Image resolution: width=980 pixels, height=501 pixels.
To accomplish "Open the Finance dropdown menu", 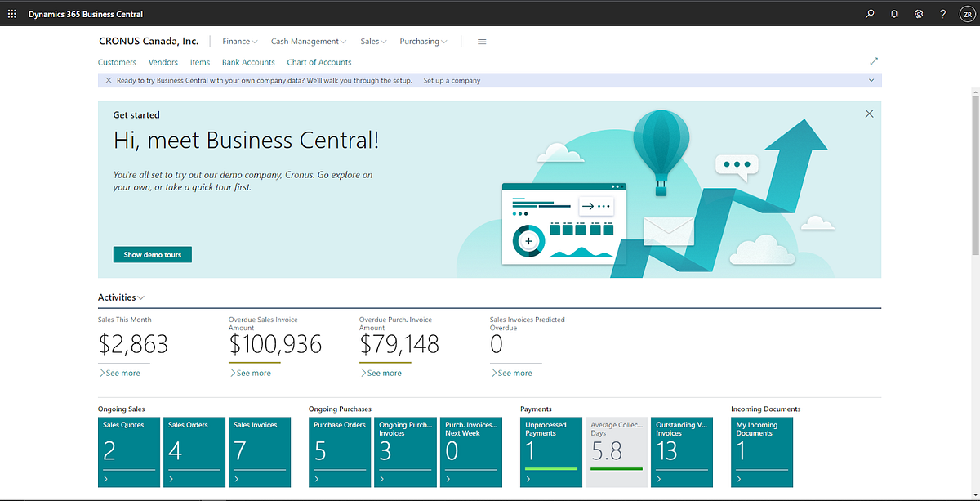I will (x=239, y=41).
